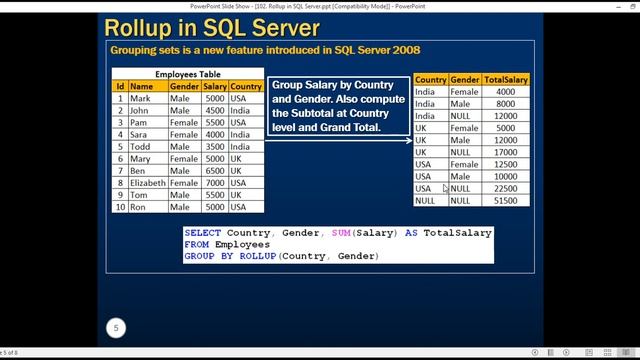Select the name 'Pam' in row 3
The height and width of the screenshot is (360, 640).
pyautogui.click(x=138, y=122)
